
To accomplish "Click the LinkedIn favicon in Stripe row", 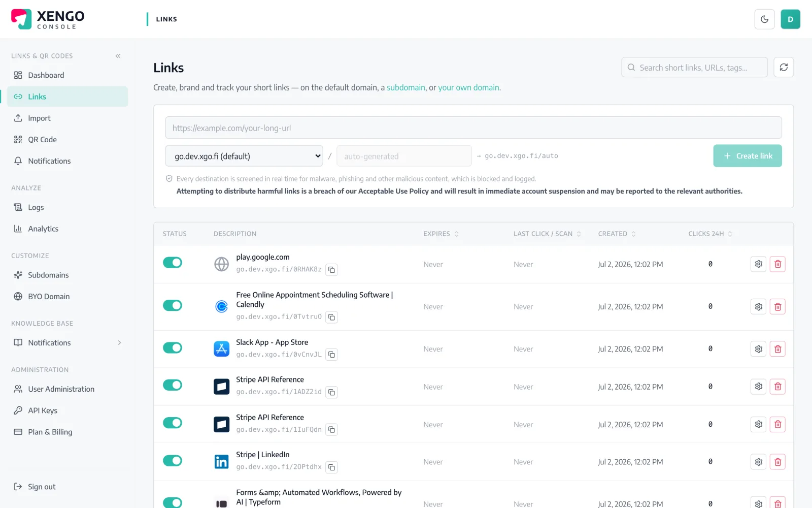I will 221,462.
